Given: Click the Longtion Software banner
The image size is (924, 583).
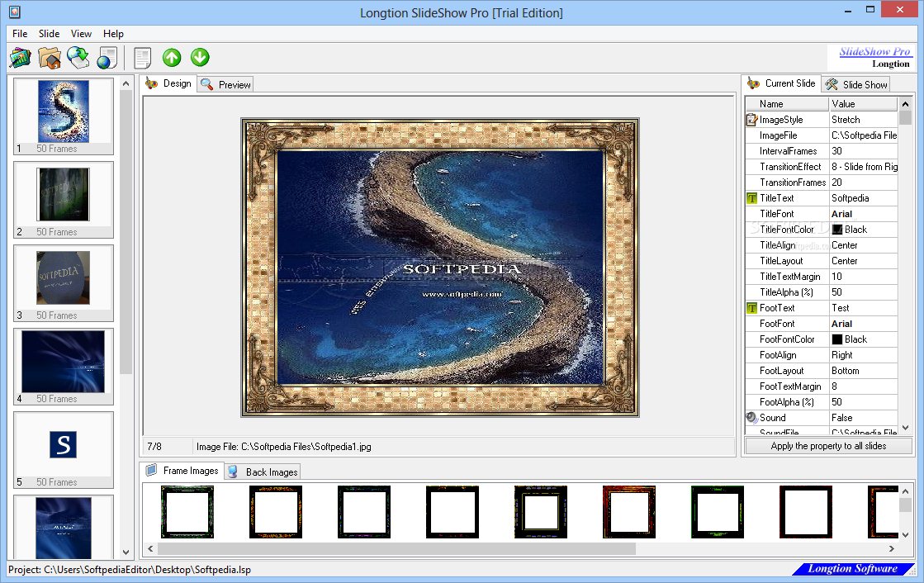Looking at the screenshot, I should click(x=852, y=568).
